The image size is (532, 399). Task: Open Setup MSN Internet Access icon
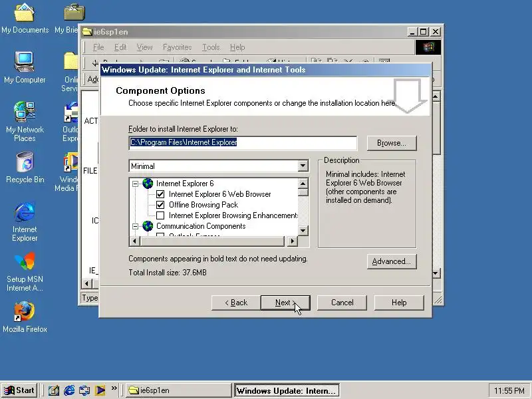(x=25, y=272)
